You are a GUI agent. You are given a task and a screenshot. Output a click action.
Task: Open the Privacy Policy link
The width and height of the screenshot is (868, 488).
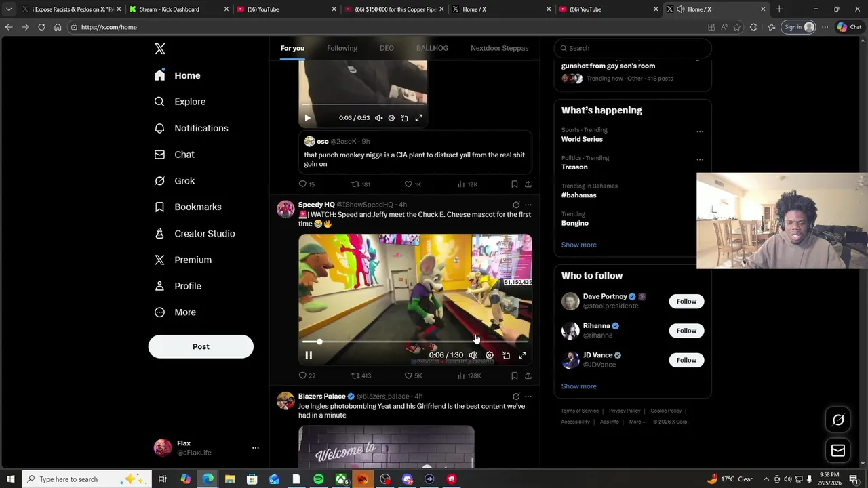click(625, 411)
